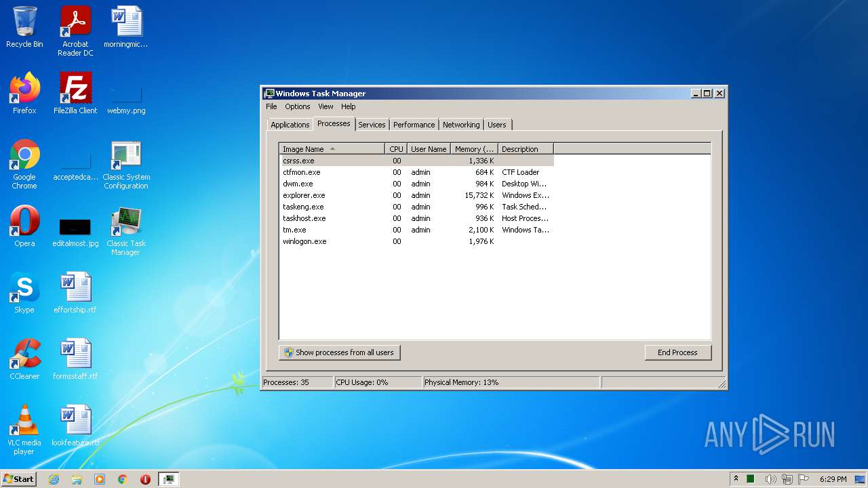The width and height of the screenshot is (868, 488).
Task: Select the winlogon.exe process
Action: point(416,241)
